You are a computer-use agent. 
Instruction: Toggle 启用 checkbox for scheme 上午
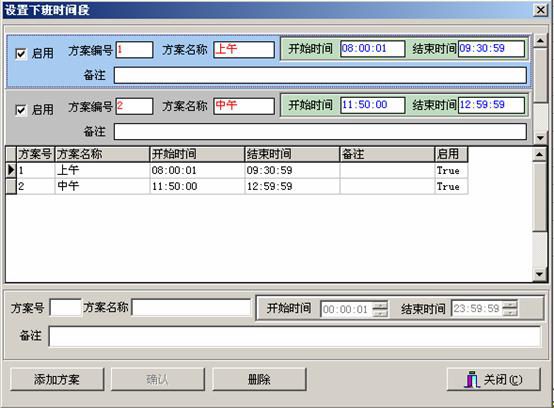point(21,54)
